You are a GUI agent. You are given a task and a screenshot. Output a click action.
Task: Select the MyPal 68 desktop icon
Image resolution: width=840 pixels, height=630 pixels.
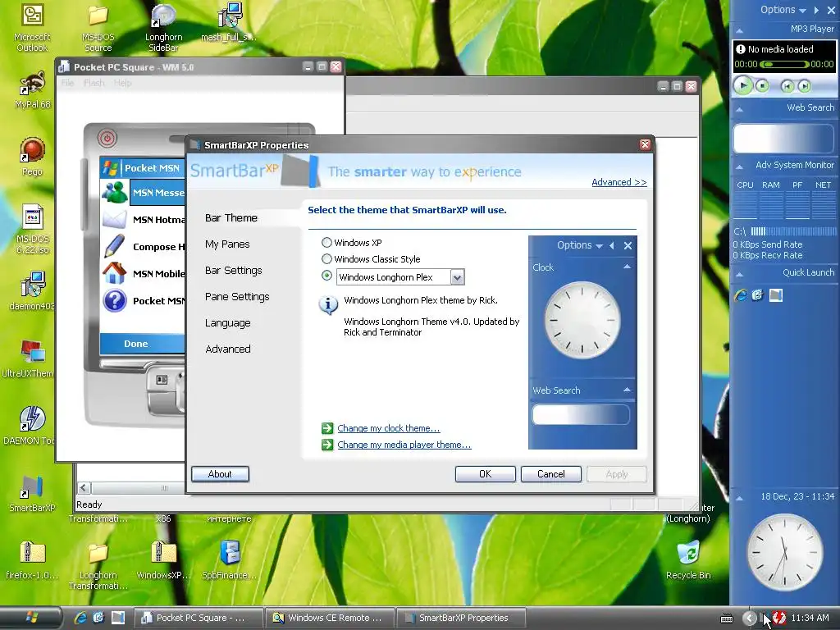[32, 90]
